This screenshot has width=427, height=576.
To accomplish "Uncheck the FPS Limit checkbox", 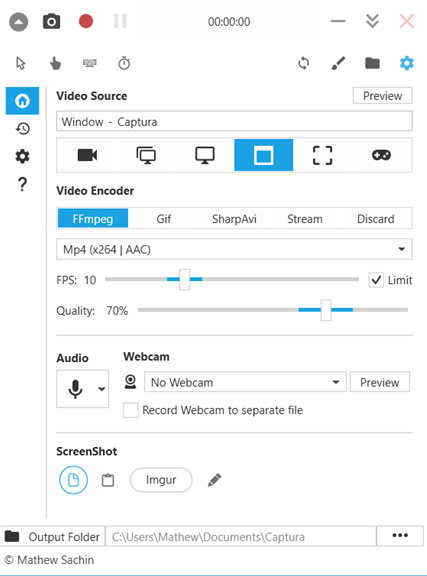I will tap(376, 280).
